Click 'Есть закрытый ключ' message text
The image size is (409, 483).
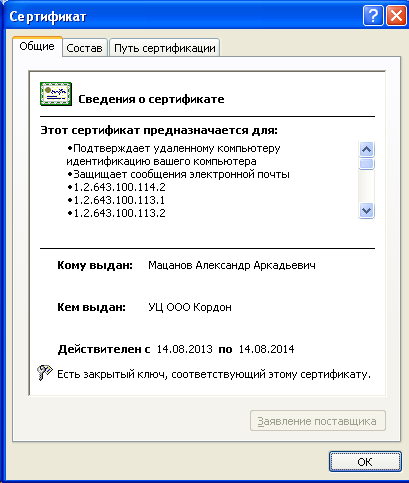[214, 374]
